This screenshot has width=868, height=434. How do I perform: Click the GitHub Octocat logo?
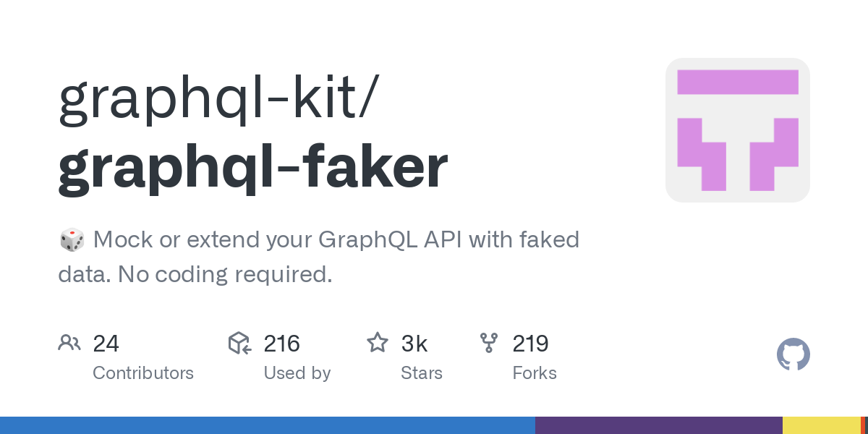coord(793,354)
